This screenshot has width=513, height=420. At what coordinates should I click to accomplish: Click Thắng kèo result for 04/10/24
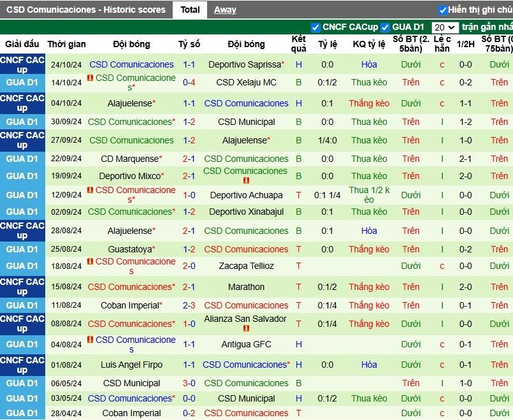[x=369, y=103]
